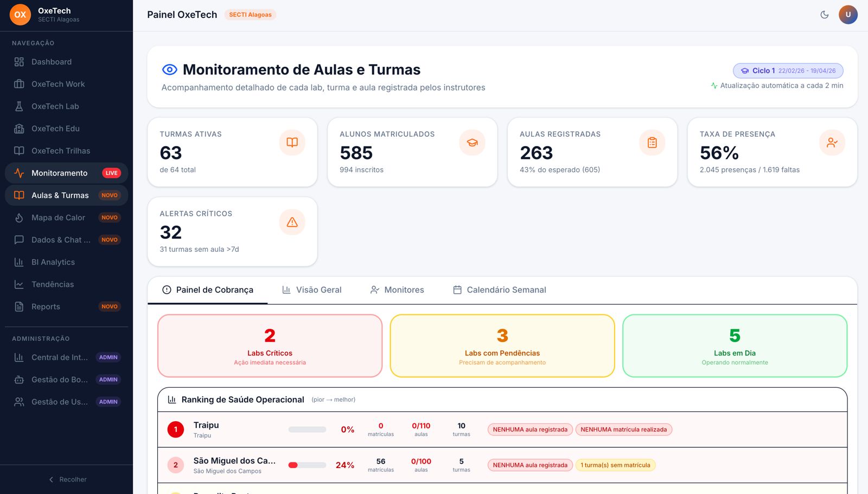Select the OxeTech Lab flask icon
Image resolution: width=868 pixels, height=494 pixels.
(18, 106)
